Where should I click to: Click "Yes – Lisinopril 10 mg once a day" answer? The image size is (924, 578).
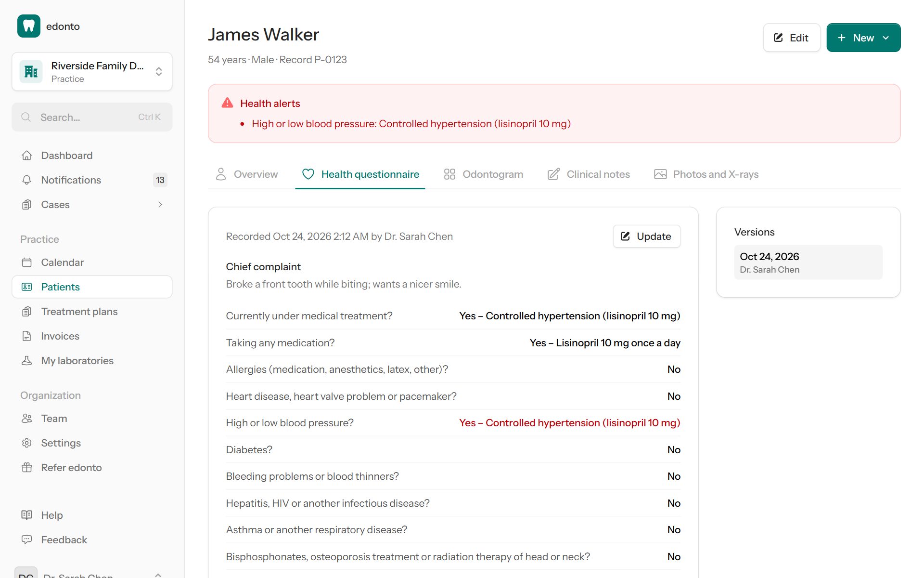pos(605,343)
